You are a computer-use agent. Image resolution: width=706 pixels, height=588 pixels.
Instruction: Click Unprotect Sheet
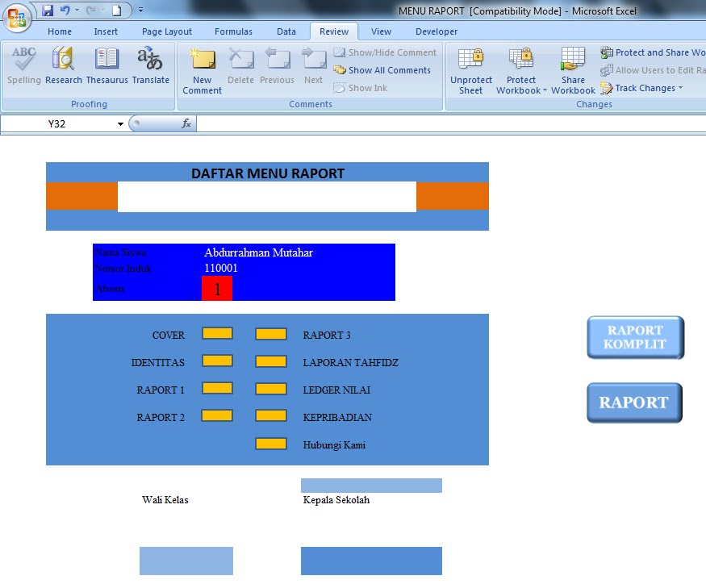click(x=470, y=69)
